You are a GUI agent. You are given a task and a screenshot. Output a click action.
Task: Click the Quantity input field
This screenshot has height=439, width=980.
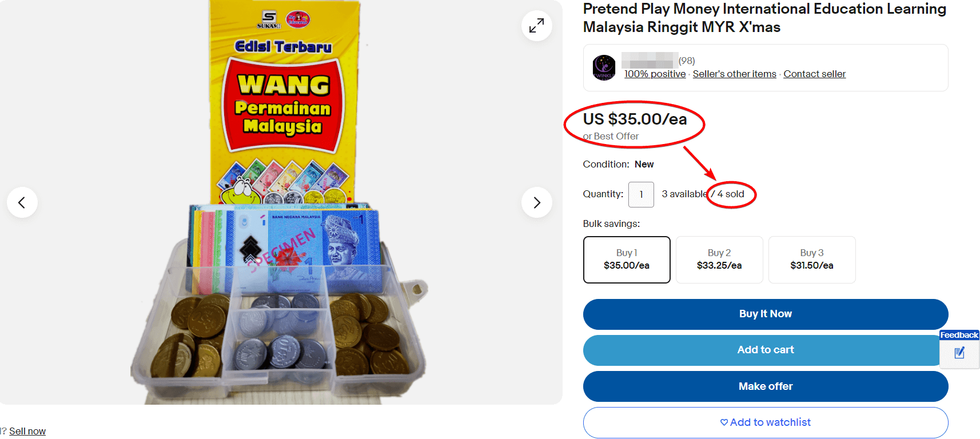[641, 194]
